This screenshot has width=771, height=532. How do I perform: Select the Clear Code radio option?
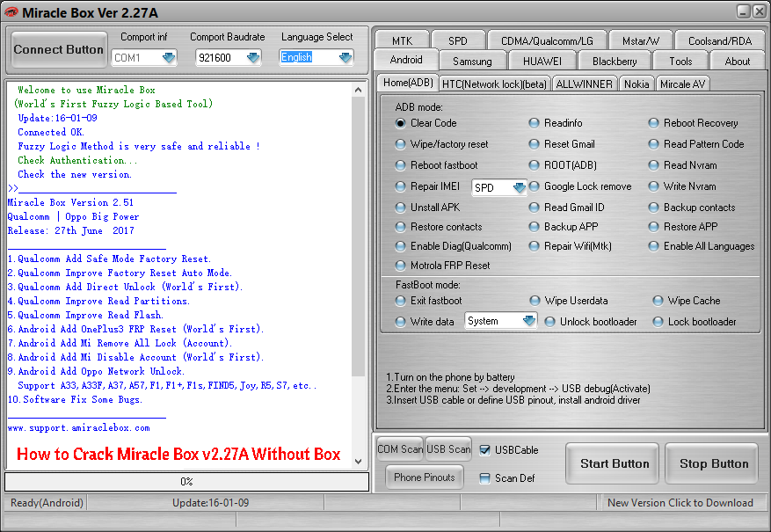(400, 123)
